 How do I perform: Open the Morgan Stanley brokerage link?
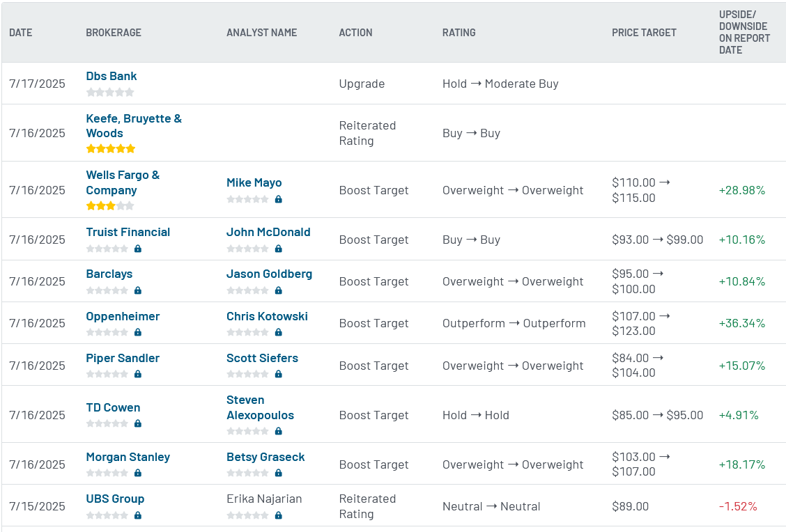(128, 457)
